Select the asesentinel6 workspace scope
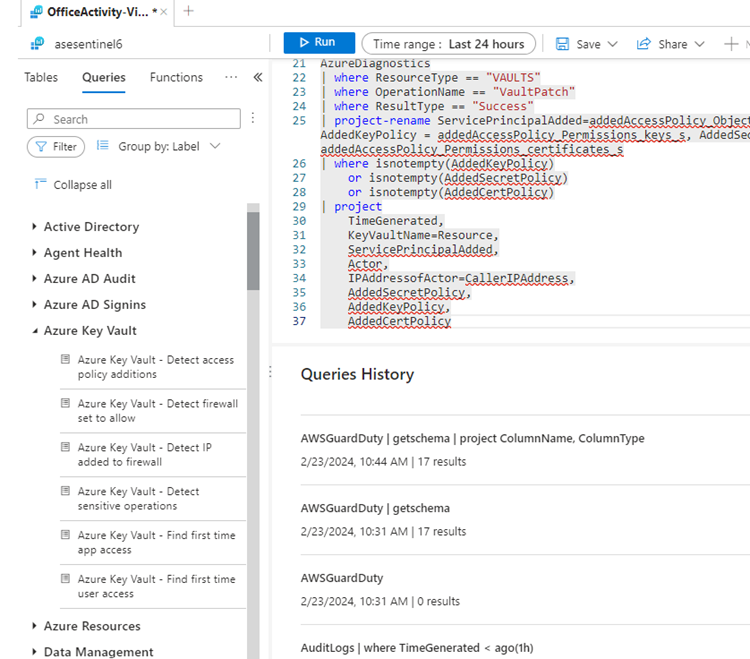The image size is (750, 659). click(x=88, y=44)
